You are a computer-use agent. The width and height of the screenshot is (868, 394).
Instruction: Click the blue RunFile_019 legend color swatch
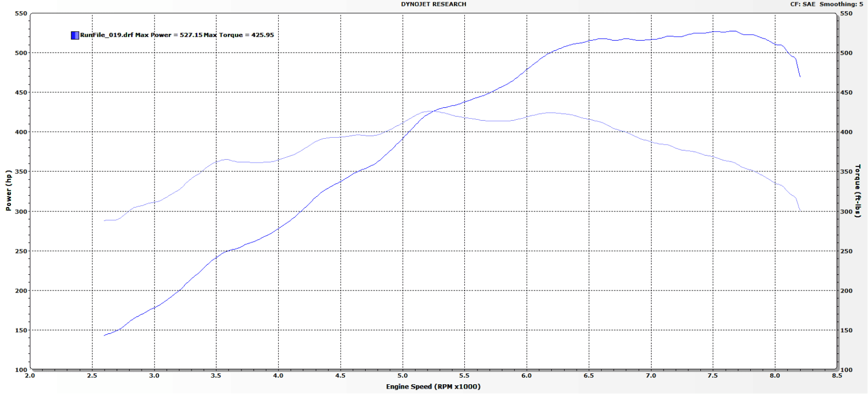[75, 35]
